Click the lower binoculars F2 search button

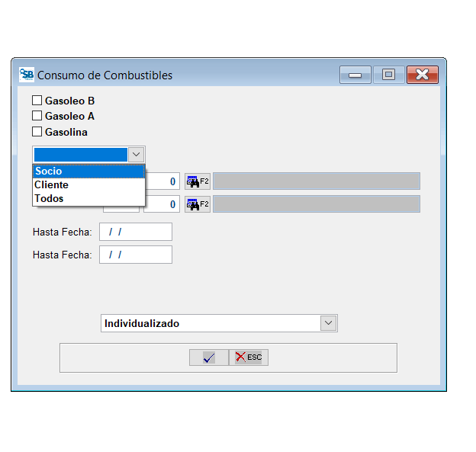tap(197, 204)
